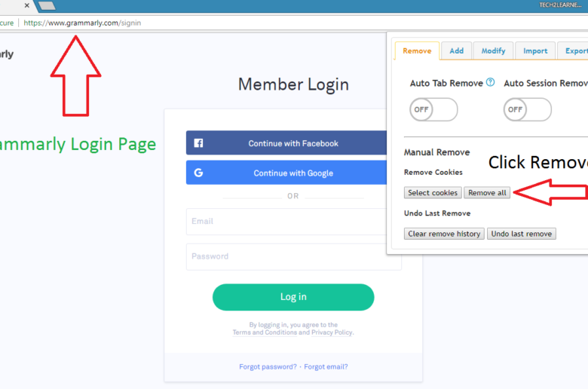Click the grammarly.com address bar URL
Screen dimensions: 588x389
[82, 23]
